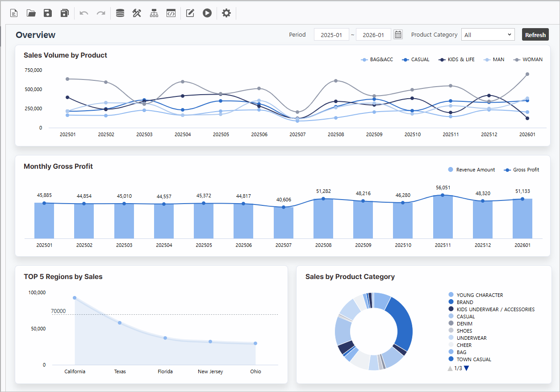
Task: Click the BRAND legend color swatch
Action: click(451, 302)
